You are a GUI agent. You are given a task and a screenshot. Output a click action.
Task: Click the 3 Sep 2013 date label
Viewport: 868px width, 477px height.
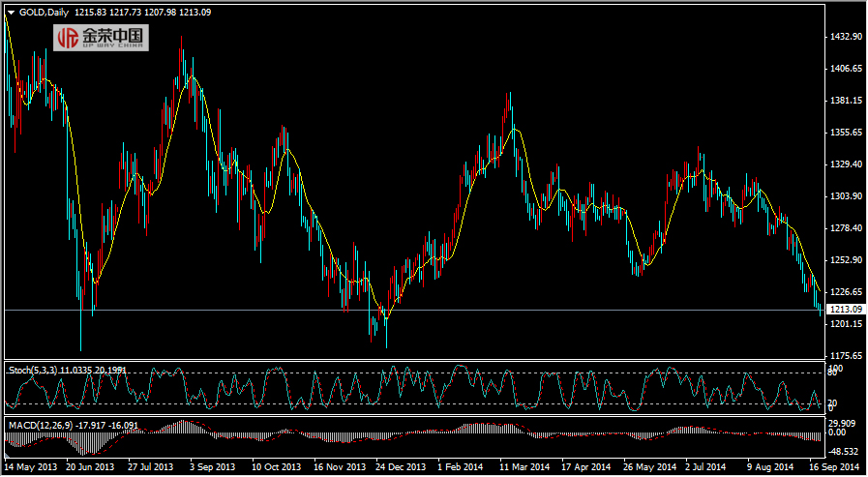(212, 466)
